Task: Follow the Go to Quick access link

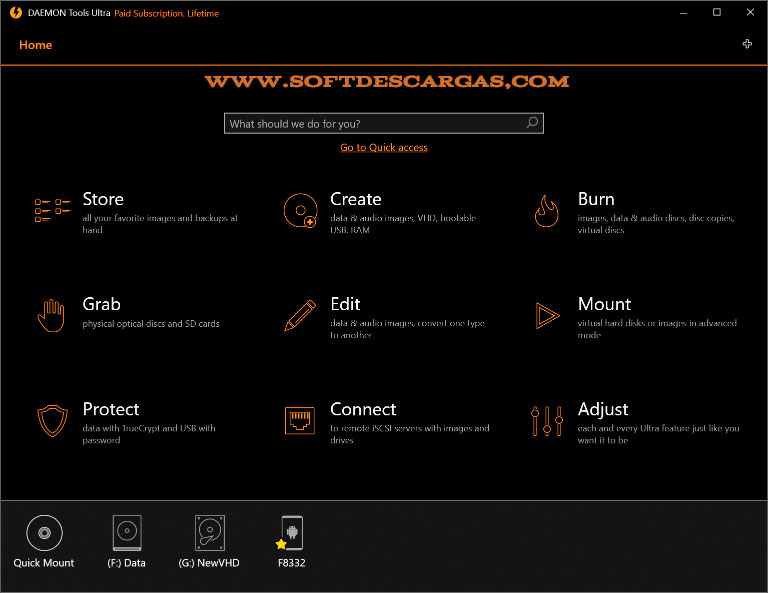Action: point(384,147)
